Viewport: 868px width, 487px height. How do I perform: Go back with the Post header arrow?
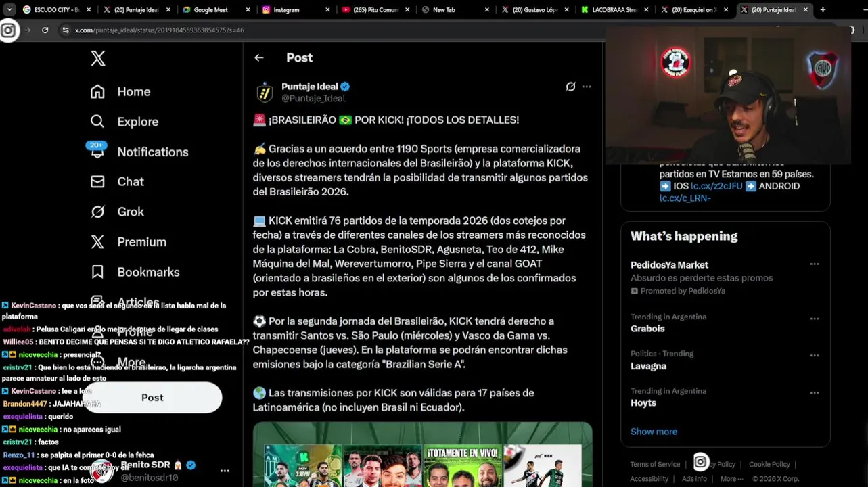pyautogui.click(x=259, y=57)
